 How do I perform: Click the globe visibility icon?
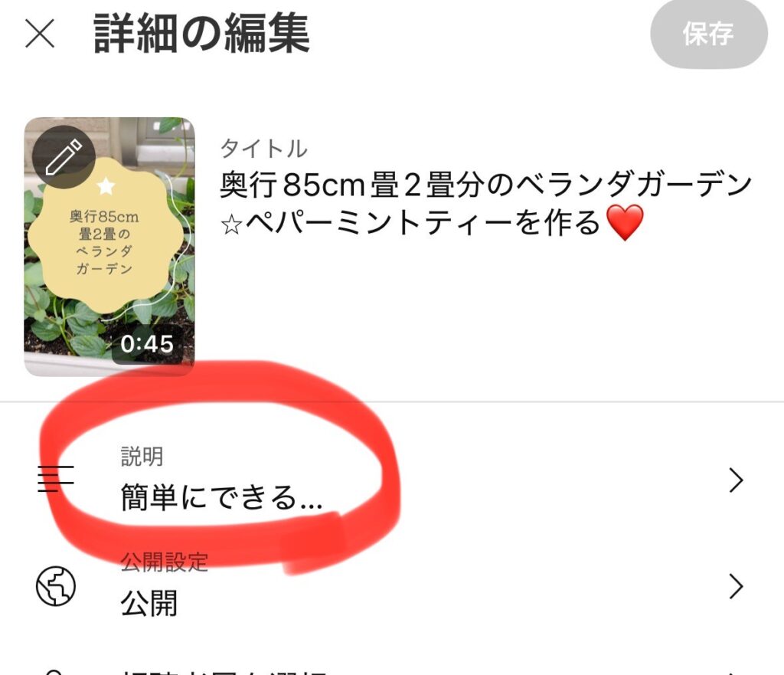55,586
